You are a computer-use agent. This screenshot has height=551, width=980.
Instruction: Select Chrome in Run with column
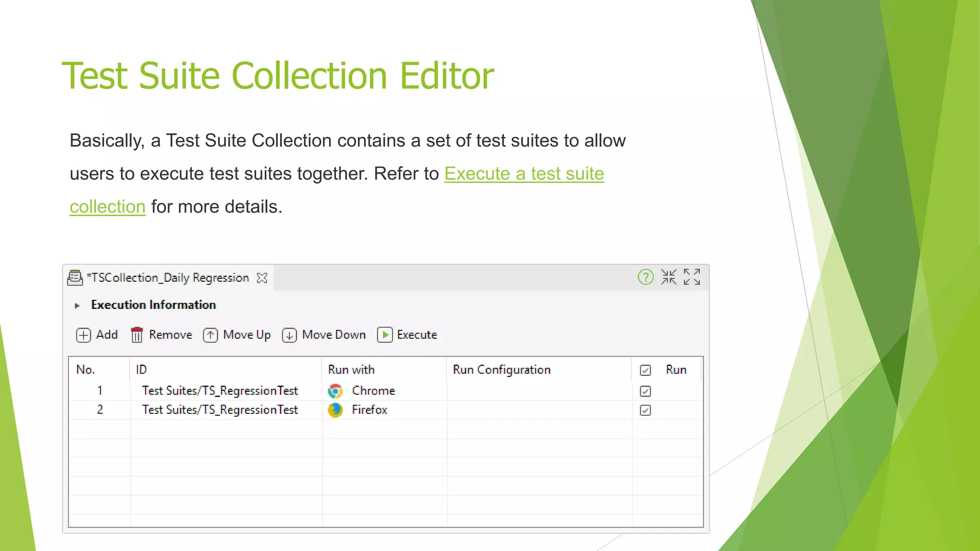tap(373, 391)
